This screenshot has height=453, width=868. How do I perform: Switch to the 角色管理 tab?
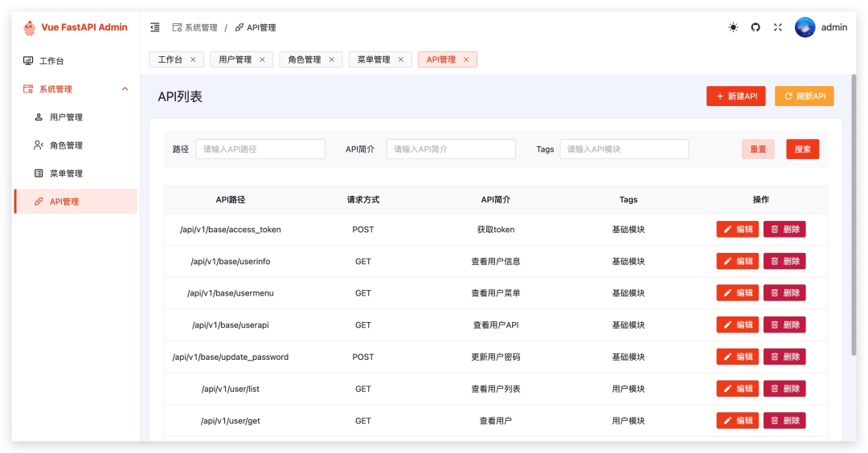[x=304, y=59]
